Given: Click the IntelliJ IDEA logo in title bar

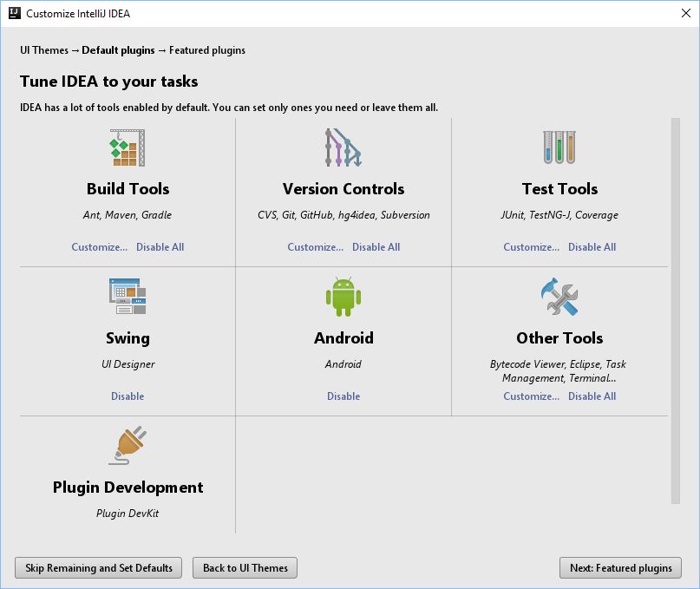Looking at the screenshot, I should pyautogui.click(x=15, y=13).
